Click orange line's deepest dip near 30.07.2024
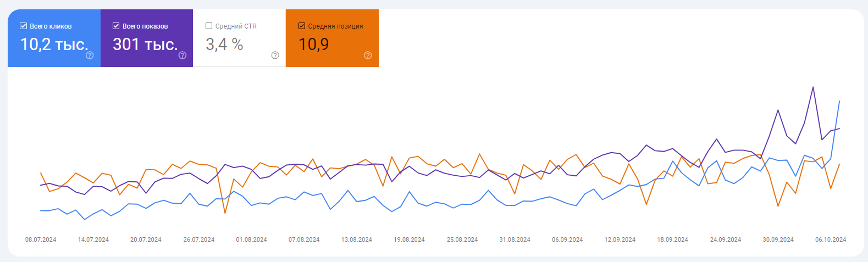The image size is (868, 262). click(225, 213)
